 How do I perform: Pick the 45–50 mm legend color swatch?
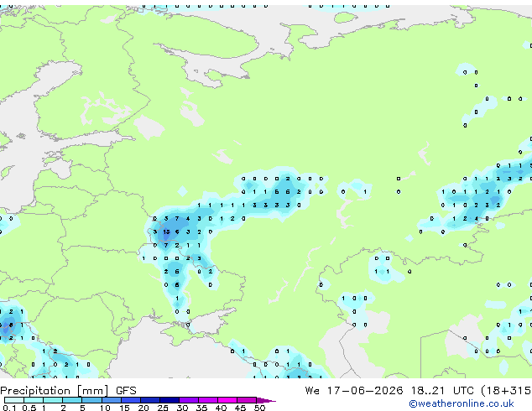coord(247,400)
